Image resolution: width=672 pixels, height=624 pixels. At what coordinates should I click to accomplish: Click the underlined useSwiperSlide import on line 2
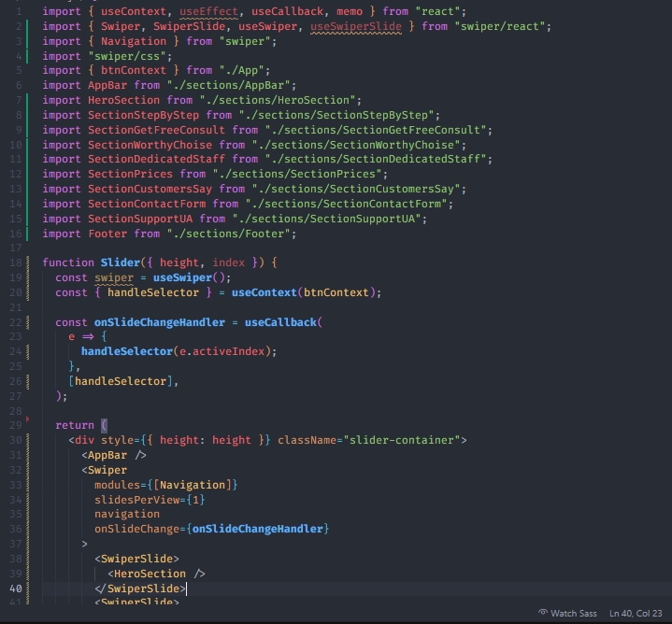click(356, 26)
